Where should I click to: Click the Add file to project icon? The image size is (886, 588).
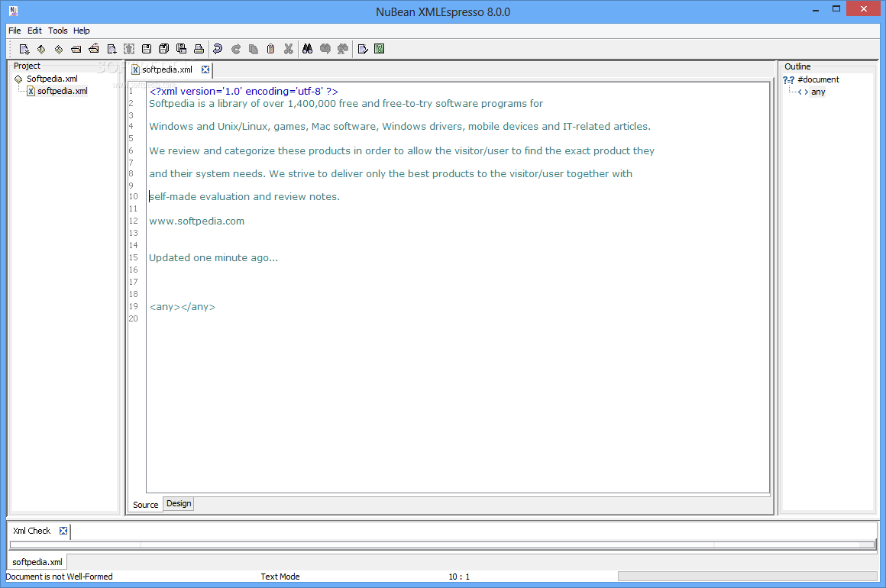(x=112, y=49)
